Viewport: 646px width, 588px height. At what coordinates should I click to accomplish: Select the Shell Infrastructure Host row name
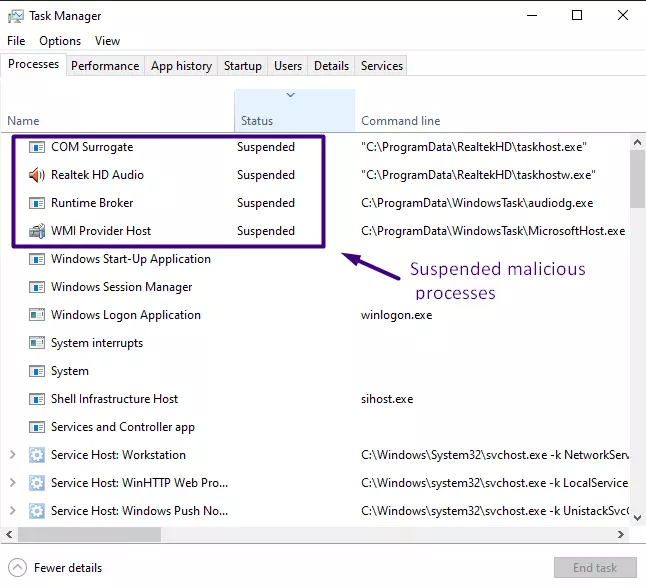click(115, 399)
